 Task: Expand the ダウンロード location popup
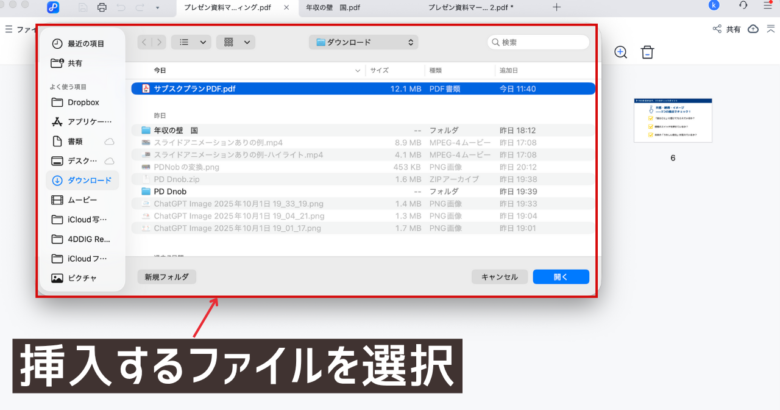[x=363, y=42]
